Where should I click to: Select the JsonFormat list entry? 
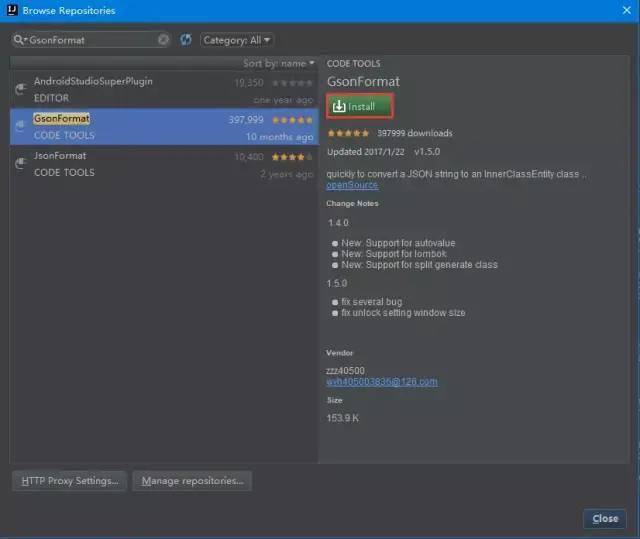[164, 164]
